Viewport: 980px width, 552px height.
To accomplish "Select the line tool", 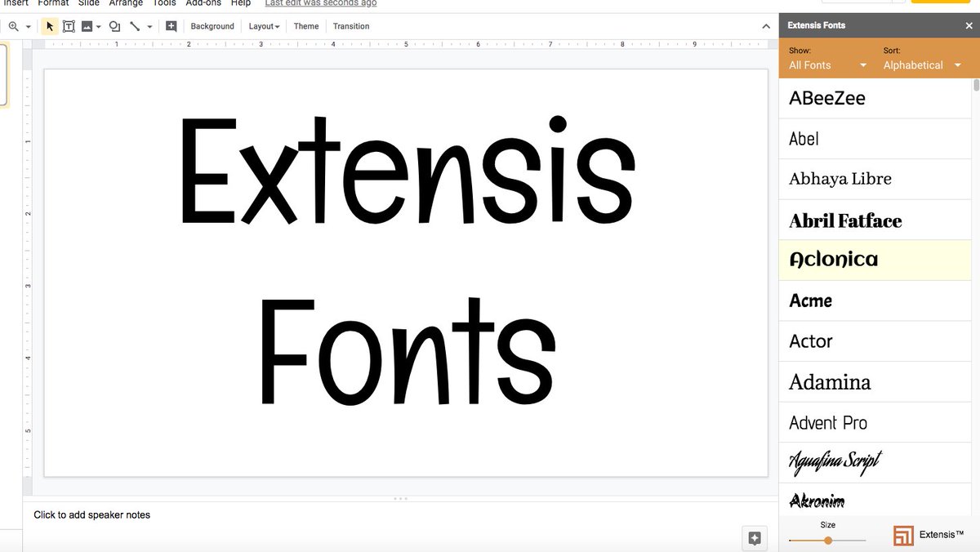I will pyautogui.click(x=135, y=26).
